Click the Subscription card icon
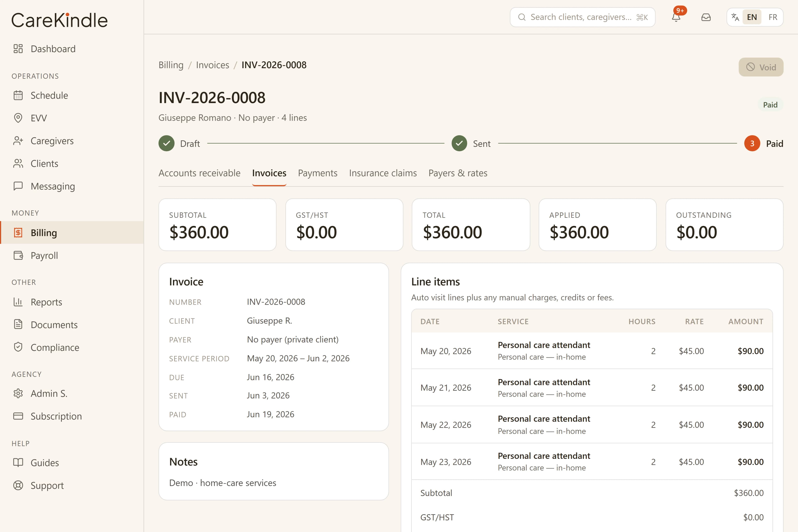Image resolution: width=798 pixels, height=532 pixels. point(18,416)
